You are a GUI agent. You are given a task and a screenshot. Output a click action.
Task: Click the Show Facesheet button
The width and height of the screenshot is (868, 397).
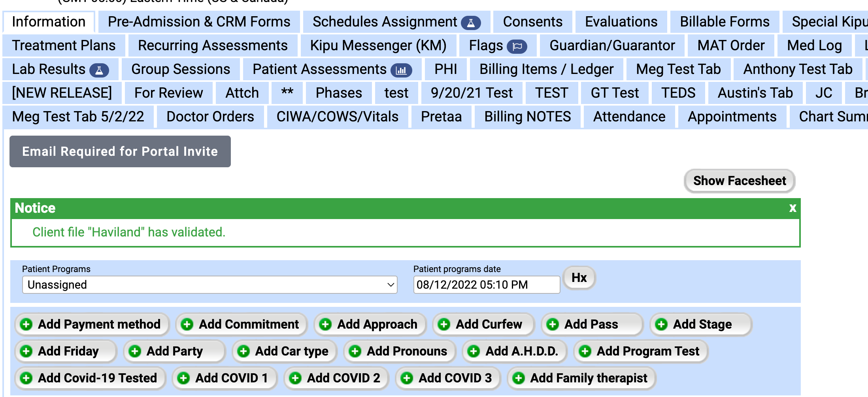(x=740, y=181)
